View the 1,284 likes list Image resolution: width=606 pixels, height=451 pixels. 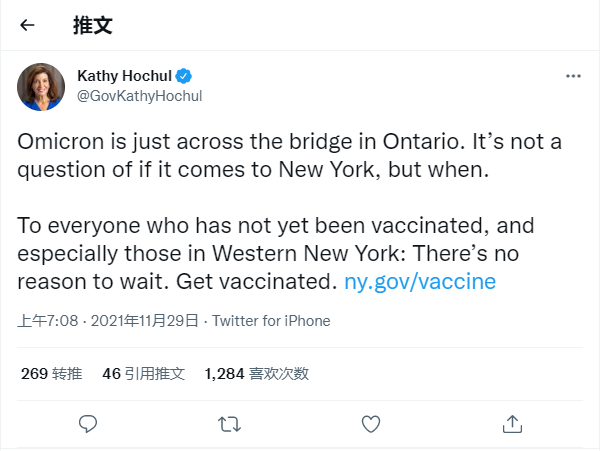[256, 374]
